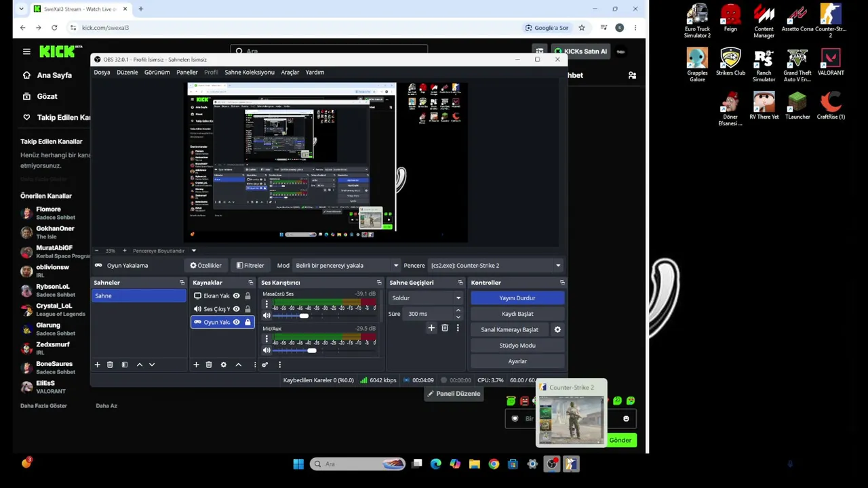
Task: Click Stüdyo Modu button
Action: 517,346
